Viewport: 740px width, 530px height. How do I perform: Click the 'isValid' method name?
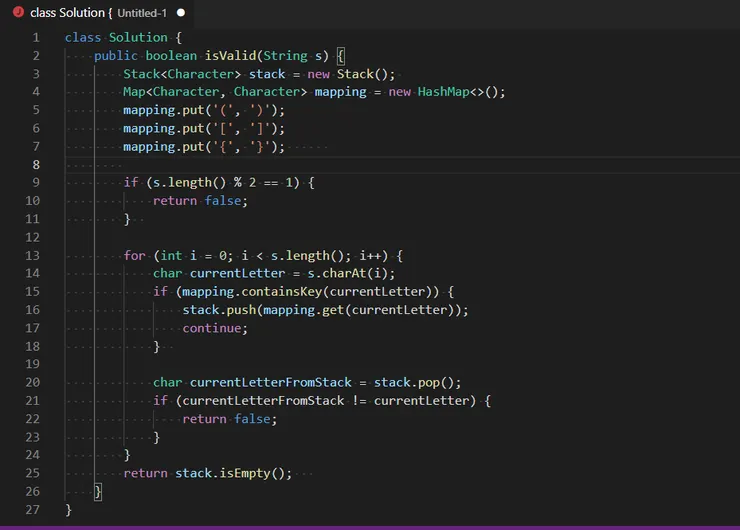[x=231, y=56]
